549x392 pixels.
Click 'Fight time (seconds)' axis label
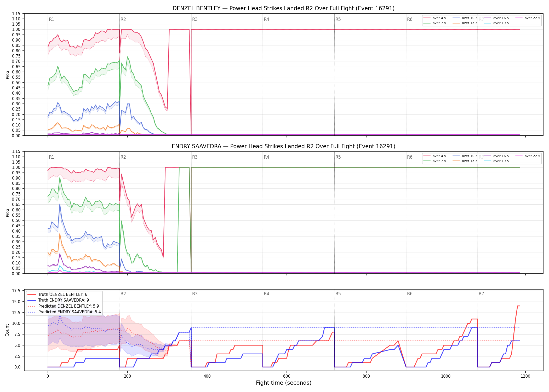(x=284, y=383)
